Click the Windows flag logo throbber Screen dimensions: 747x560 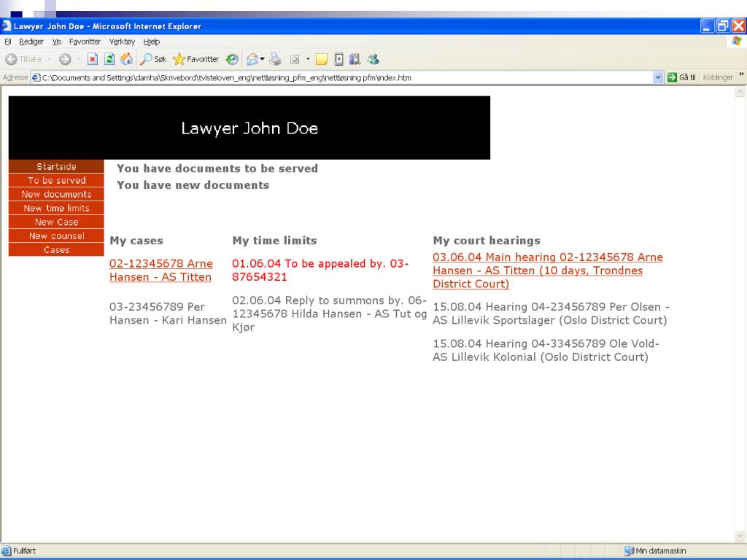click(737, 42)
